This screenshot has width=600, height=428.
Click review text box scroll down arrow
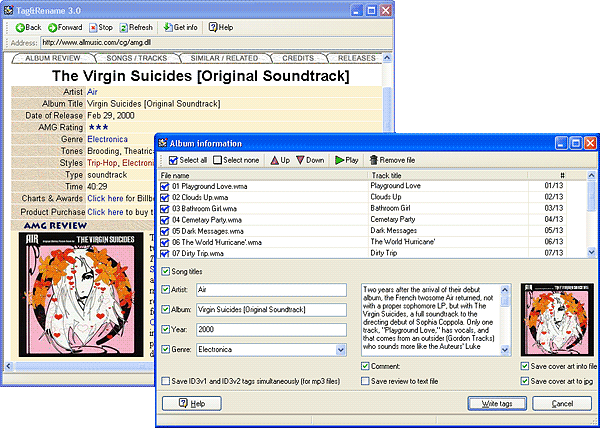click(x=505, y=350)
